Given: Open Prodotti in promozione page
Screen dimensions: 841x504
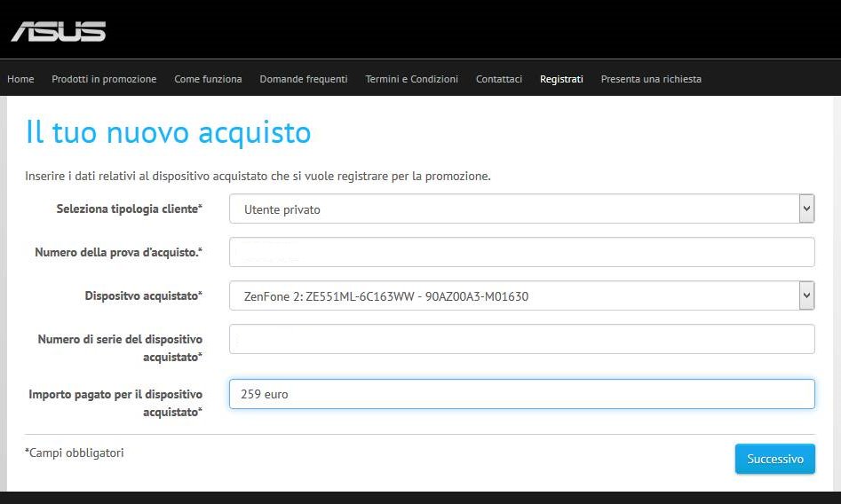Looking at the screenshot, I should [x=104, y=79].
